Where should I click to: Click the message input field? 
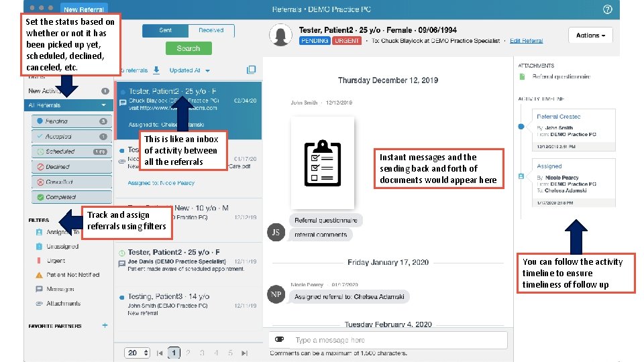click(388, 340)
